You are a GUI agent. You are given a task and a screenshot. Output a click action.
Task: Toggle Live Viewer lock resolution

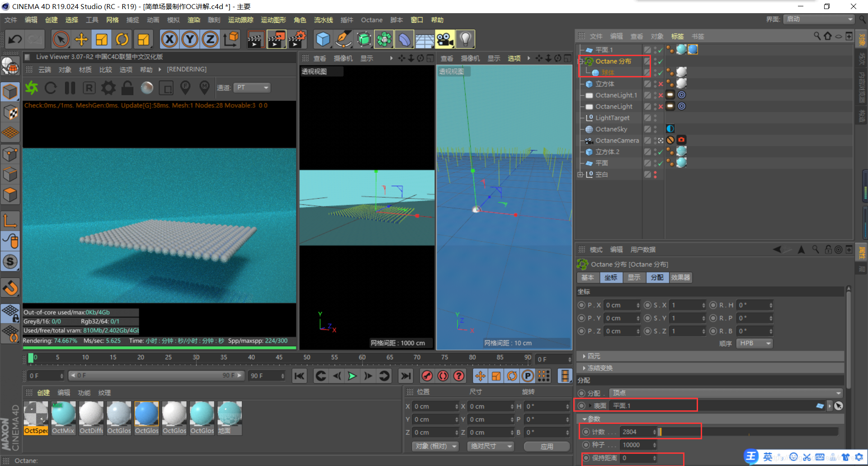[127, 88]
